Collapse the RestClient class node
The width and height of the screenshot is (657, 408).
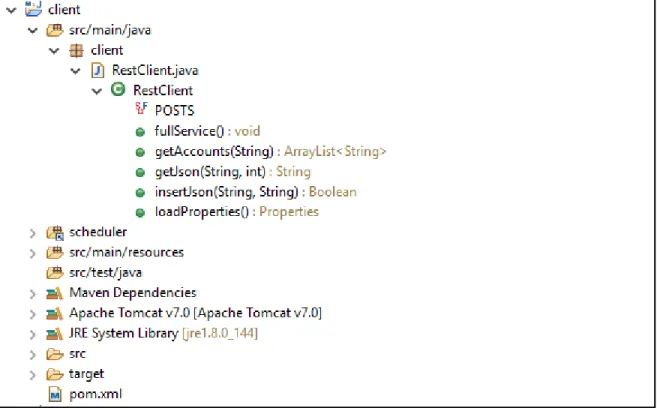click(x=97, y=91)
